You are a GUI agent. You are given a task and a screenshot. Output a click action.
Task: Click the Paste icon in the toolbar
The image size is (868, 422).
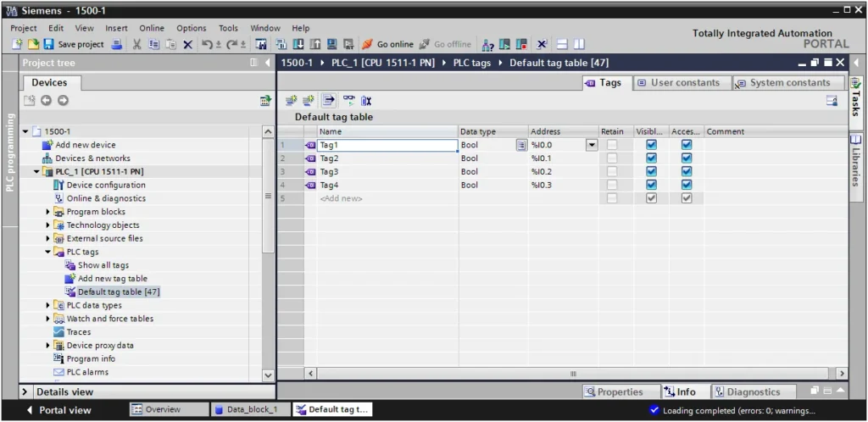tap(171, 44)
